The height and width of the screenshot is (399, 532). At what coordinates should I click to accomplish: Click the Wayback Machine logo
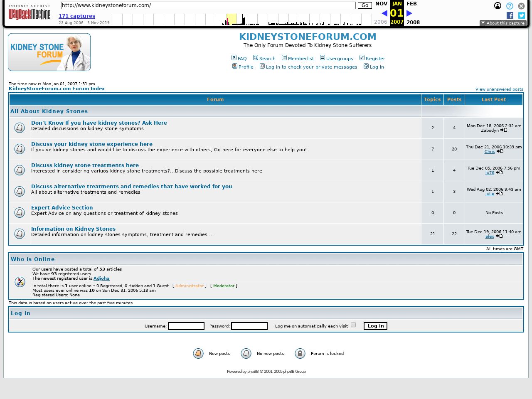click(x=29, y=13)
